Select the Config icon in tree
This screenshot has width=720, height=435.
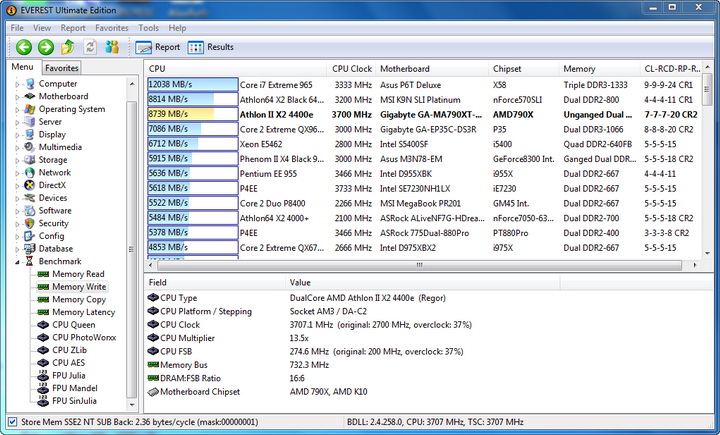(30, 236)
